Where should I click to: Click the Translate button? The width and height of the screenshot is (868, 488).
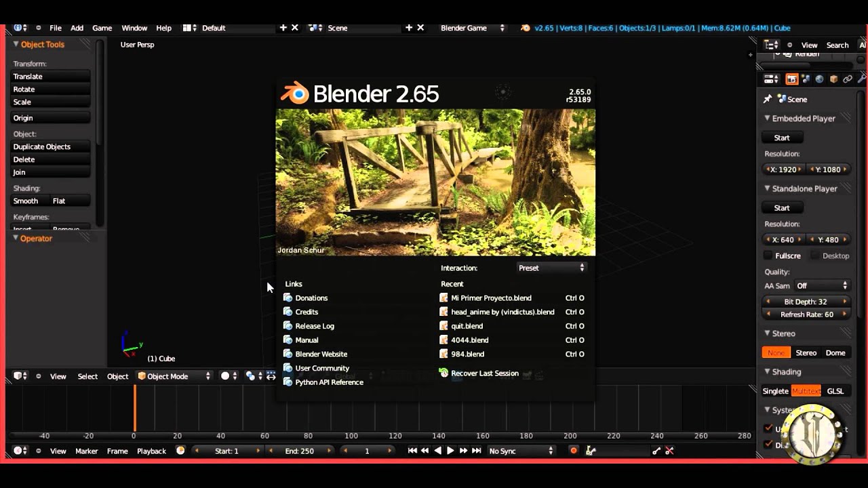point(50,77)
